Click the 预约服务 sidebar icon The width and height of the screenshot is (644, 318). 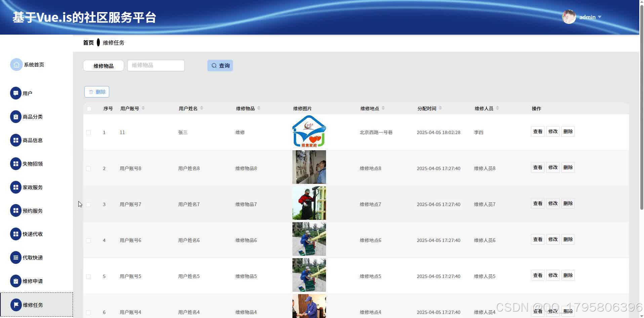(16, 210)
